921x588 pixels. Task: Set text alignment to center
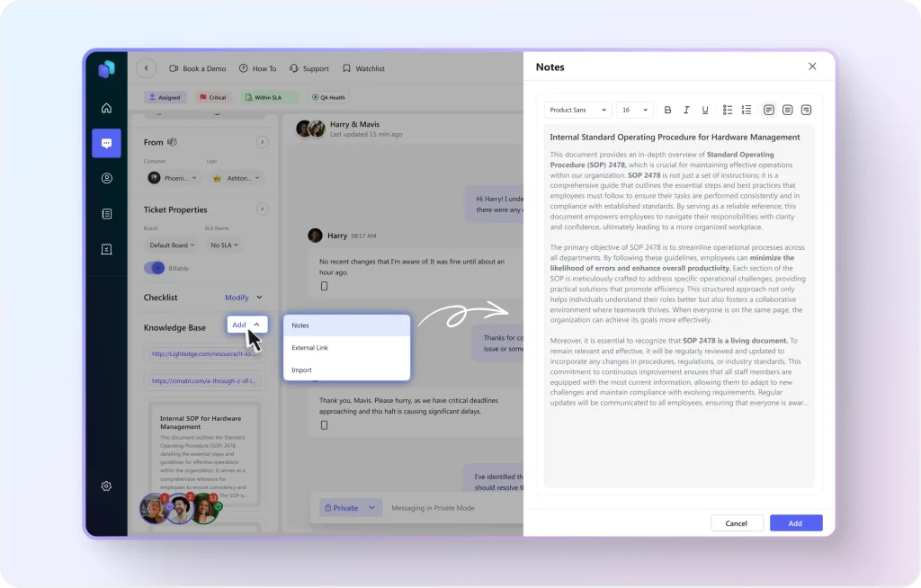tap(787, 110)
